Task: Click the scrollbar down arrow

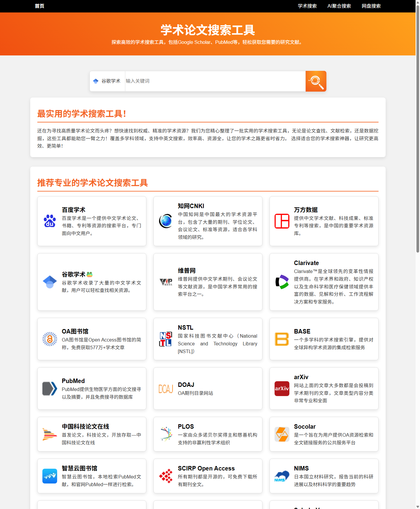Action: pyautogui.click(x=418, y=507)
